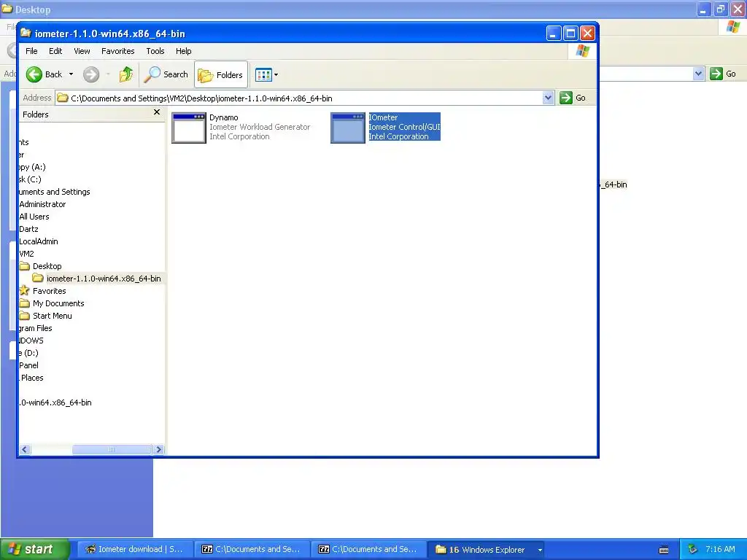Image resolution: width=747 pixels, height=560 pixels.
Task: Select WINDOWS folder in tree
Action: (x=31, y=340)
